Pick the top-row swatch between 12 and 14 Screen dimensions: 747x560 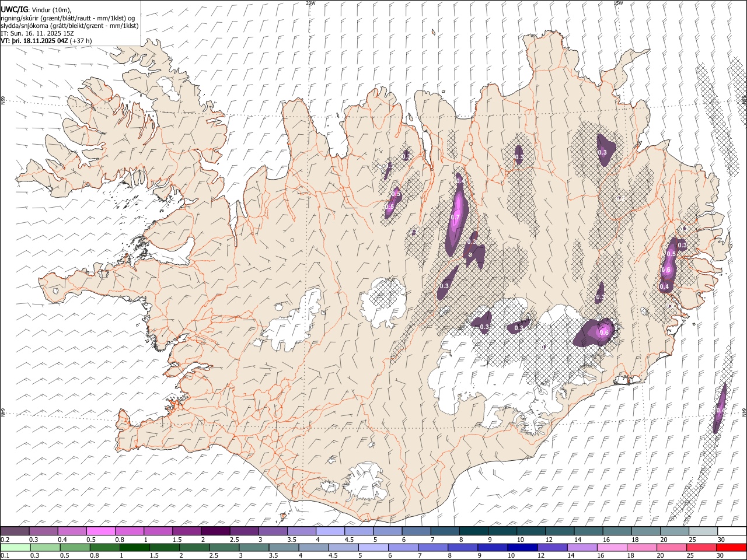pos(560,531)
